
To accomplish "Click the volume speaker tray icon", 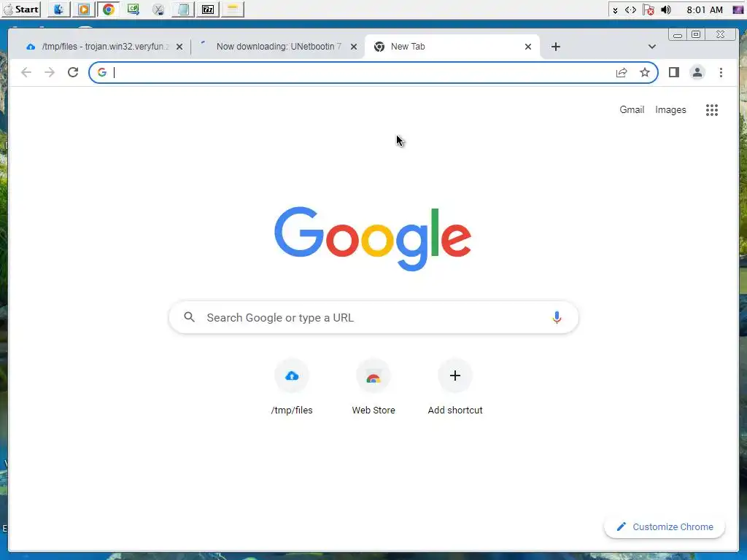I will click(666, 10).
